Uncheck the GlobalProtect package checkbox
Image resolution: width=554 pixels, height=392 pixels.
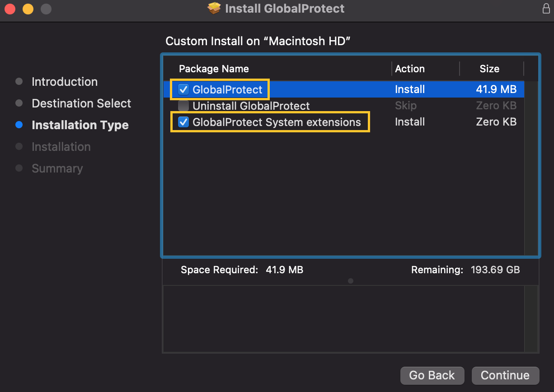183,89
